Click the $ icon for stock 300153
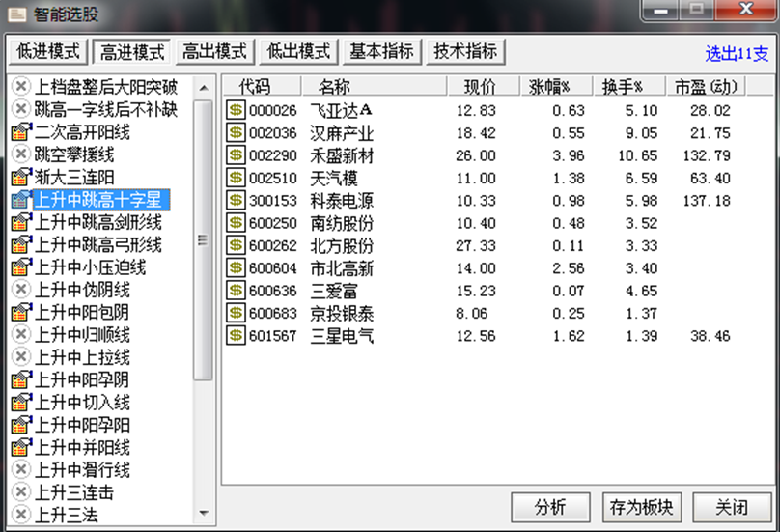The image size is (780, 532). tap(236, 201)
